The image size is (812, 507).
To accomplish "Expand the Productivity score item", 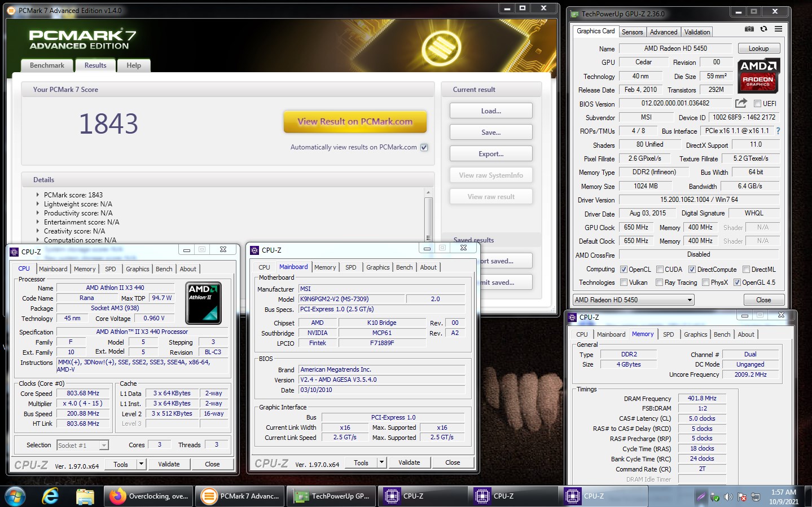I will point(38,213).
